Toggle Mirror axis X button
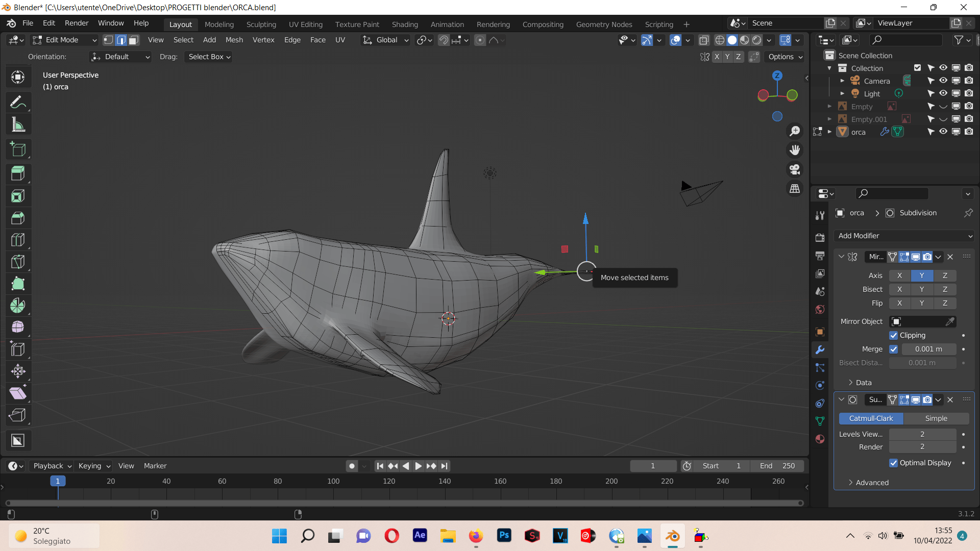Viewport: 980px width, 551px height. point(899,275)
